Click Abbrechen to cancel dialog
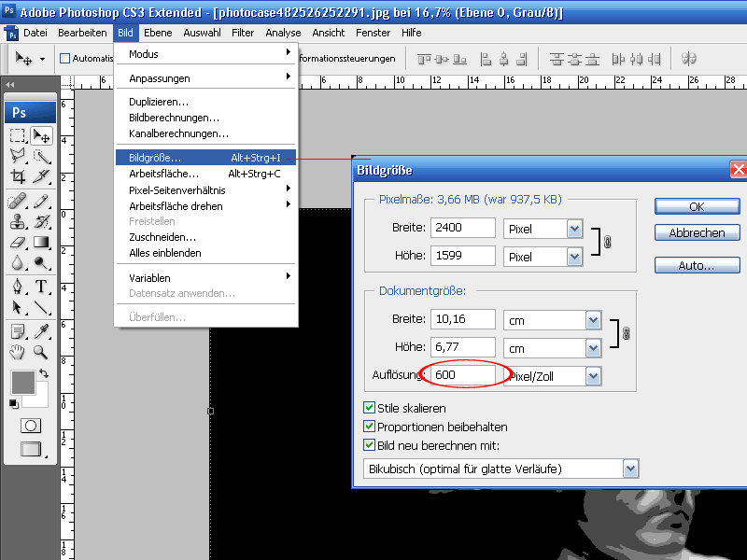 pos(697,232)
